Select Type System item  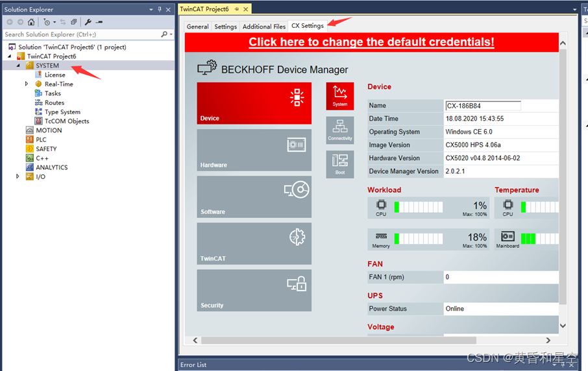click(62, 112)
